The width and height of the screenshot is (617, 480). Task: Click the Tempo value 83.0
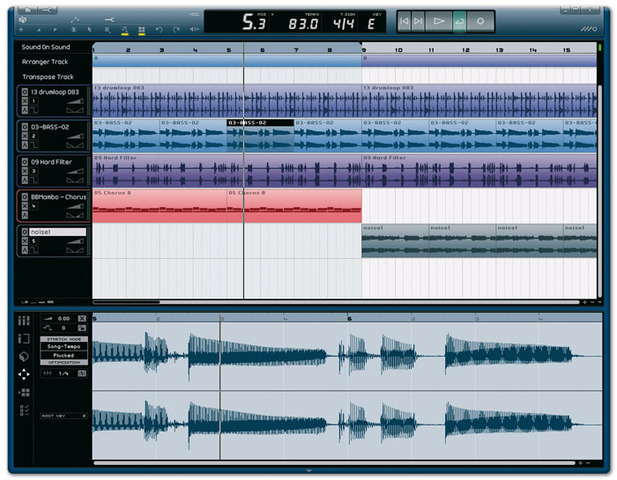[303, 24]
